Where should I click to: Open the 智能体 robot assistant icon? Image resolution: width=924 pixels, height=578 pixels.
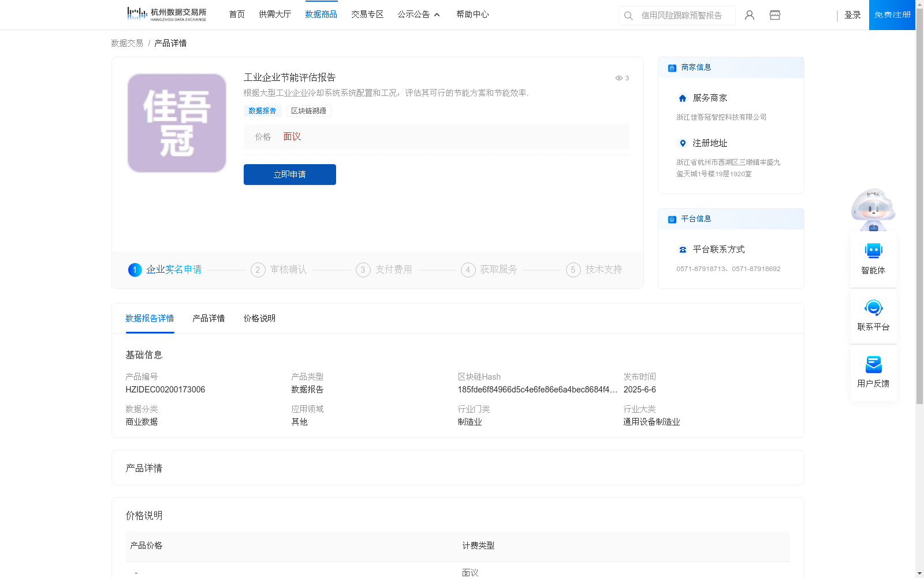(873, 251)
